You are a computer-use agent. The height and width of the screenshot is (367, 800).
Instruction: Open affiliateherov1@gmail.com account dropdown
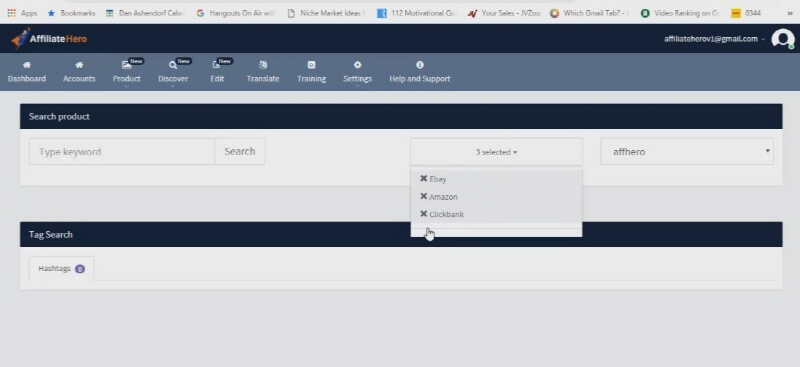pos(714,39)
